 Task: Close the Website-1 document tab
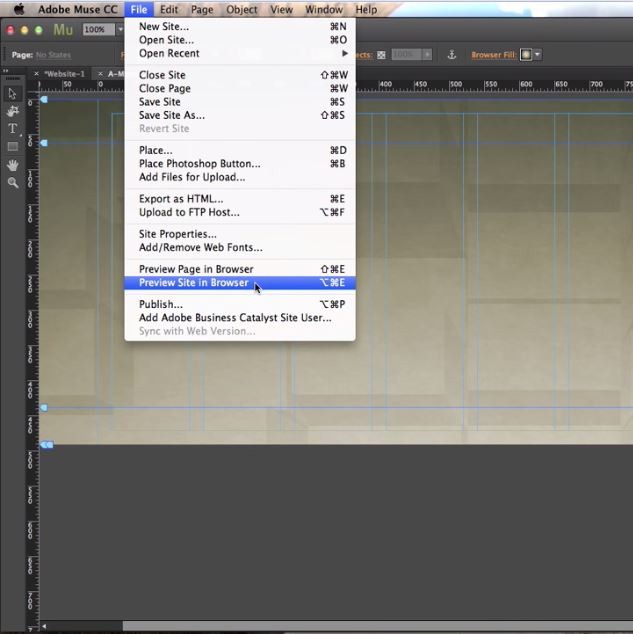click(37, 74)
